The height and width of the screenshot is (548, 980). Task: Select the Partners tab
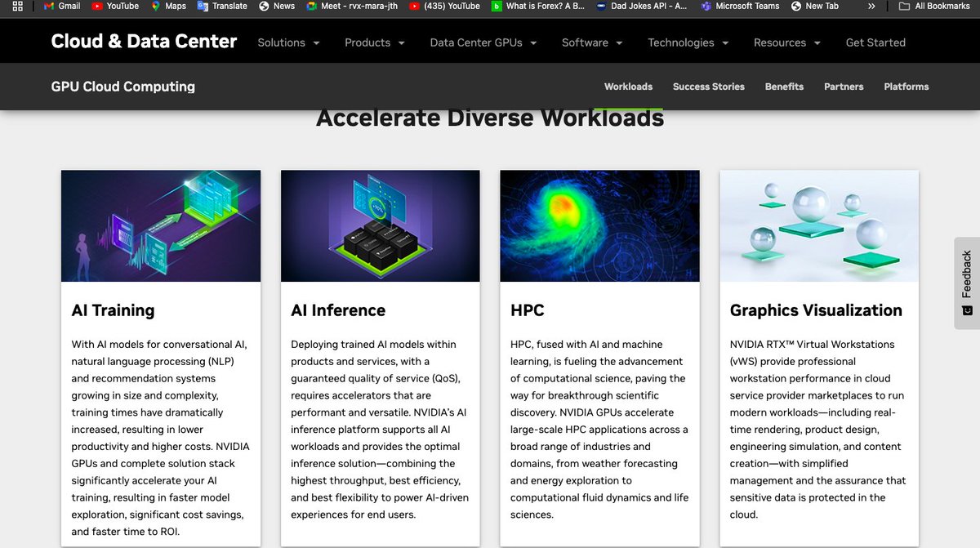tap(844, 87)
